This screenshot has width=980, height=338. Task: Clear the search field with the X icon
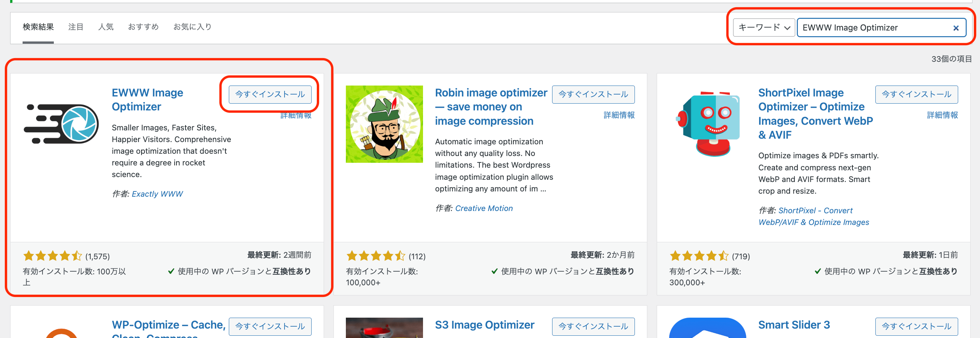tap(956, 28)
